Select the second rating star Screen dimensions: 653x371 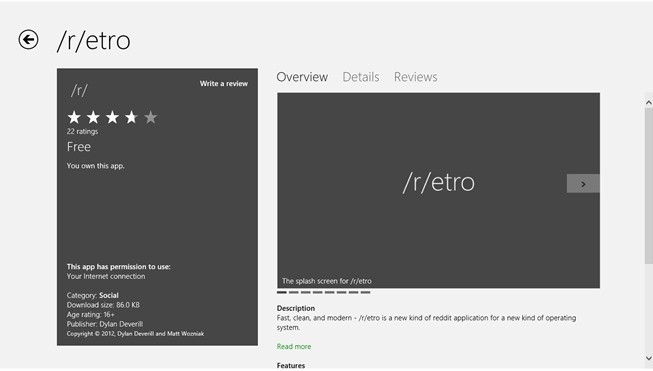click(x=93, y=117)
